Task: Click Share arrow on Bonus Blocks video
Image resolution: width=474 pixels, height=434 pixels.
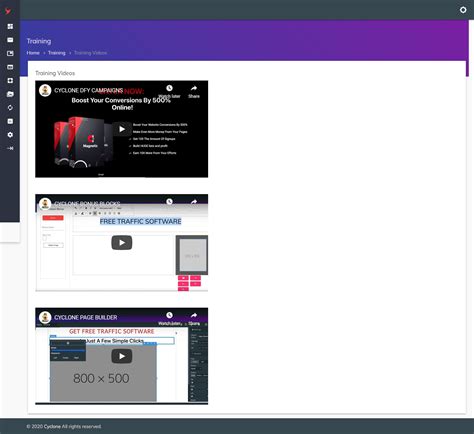Action: pos(194,202)
